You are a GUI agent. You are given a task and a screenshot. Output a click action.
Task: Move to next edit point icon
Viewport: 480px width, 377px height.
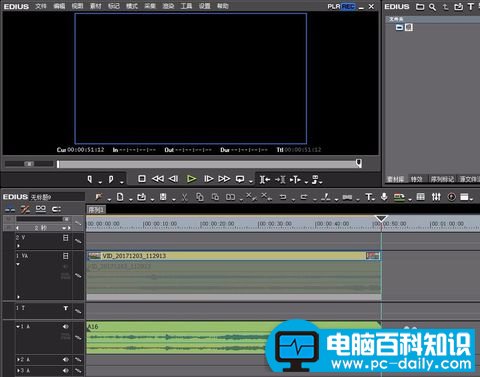tap(280, 180)
